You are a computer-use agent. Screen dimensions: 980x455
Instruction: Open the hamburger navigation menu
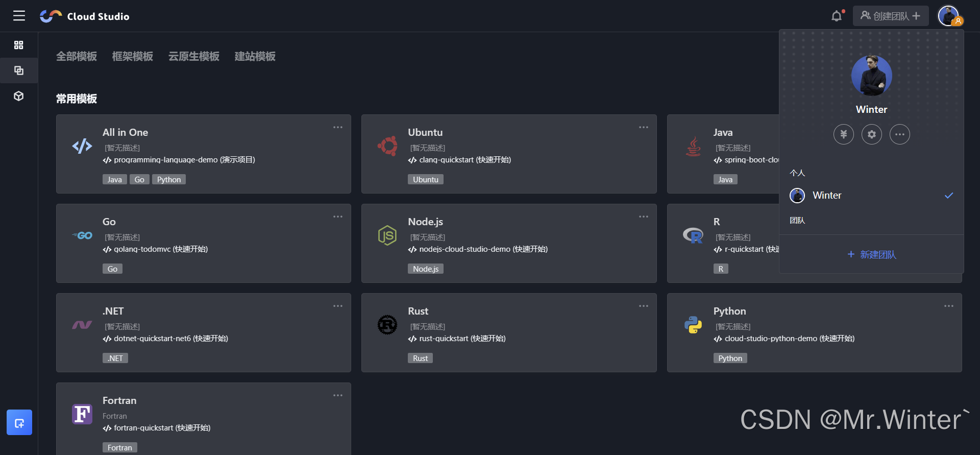pos(19,16)
